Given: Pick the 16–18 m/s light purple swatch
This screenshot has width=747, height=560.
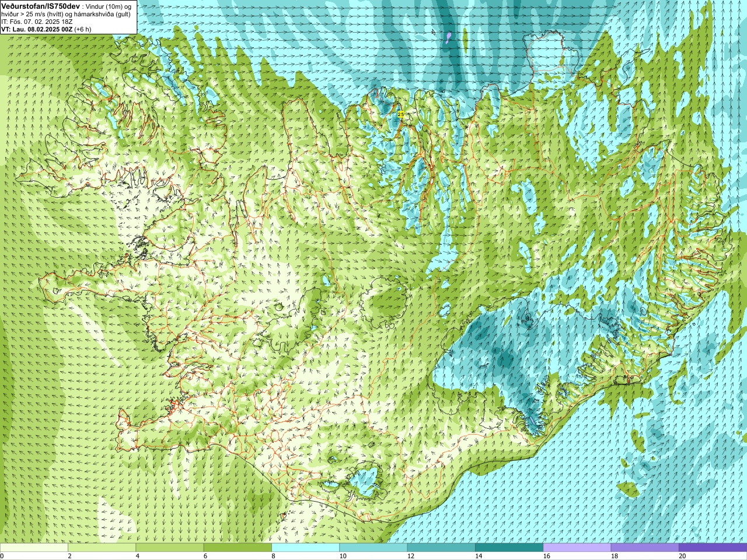Looking at the screenshot, I should (x=577, y=548).
